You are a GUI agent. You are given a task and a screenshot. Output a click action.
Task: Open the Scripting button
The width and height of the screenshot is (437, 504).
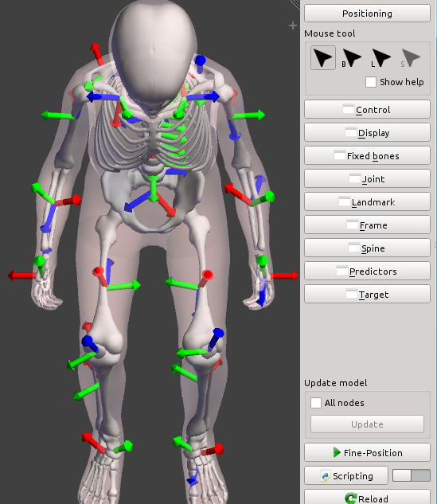(346, 475)
